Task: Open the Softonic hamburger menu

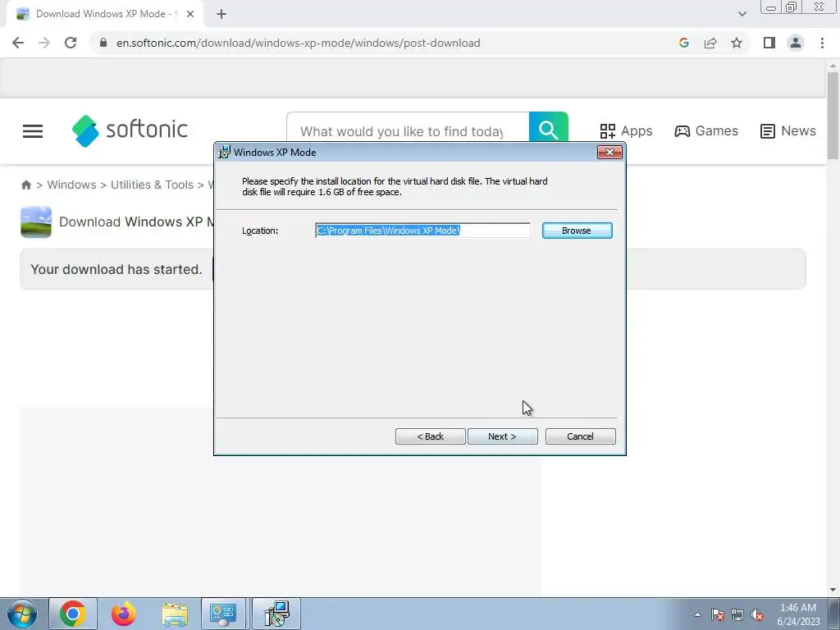Action: pyautogui.click(x=33, y=131)
